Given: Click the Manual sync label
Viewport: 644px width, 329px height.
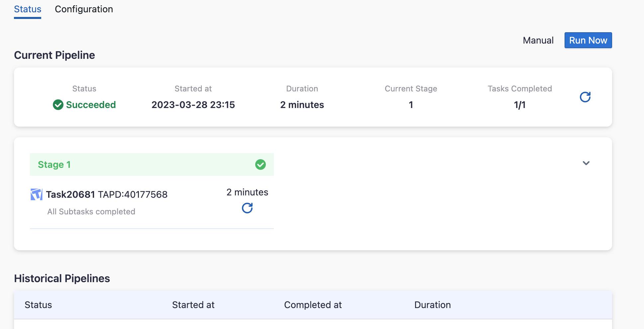Looking at the screenshot, I should pos(538,41).
